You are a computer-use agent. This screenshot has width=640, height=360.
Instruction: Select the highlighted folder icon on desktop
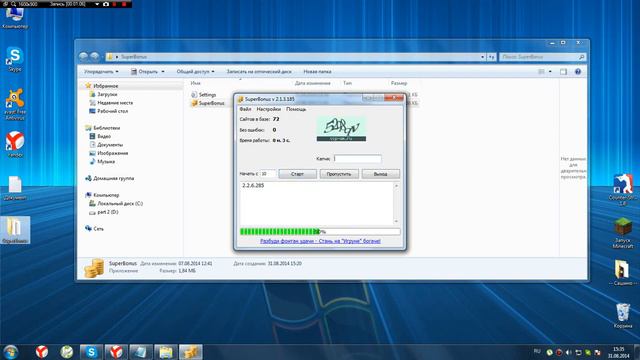(15, 230)
